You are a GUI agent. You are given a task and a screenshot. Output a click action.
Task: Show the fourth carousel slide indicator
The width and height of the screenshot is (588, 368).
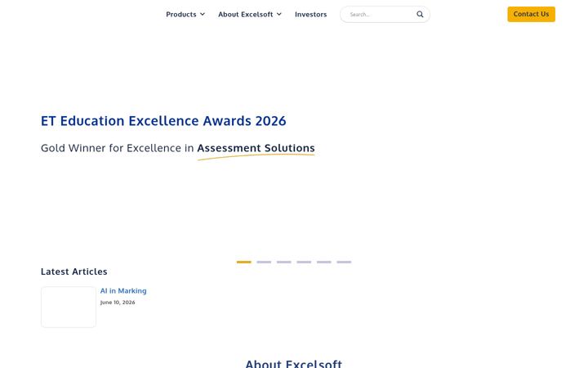[304, 263]
